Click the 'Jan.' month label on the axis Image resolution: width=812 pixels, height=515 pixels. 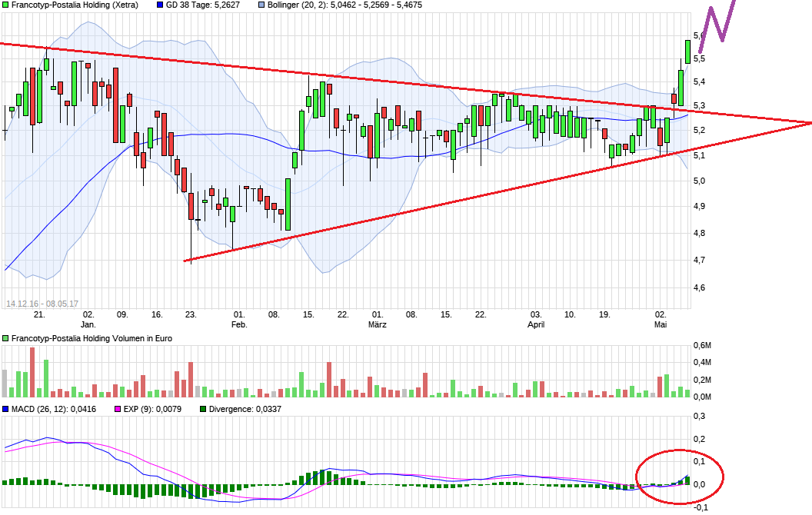point(88,324)
